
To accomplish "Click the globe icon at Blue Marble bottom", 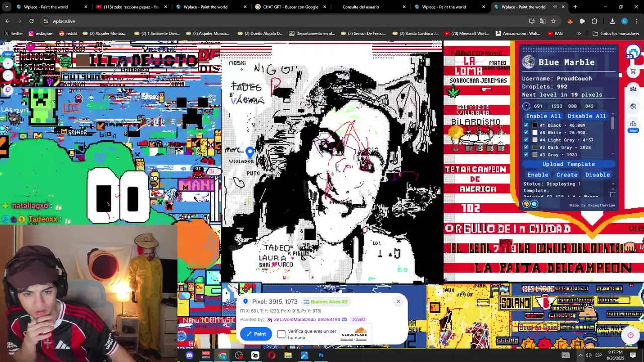I will pyautogui.click(x=534, y=204).
